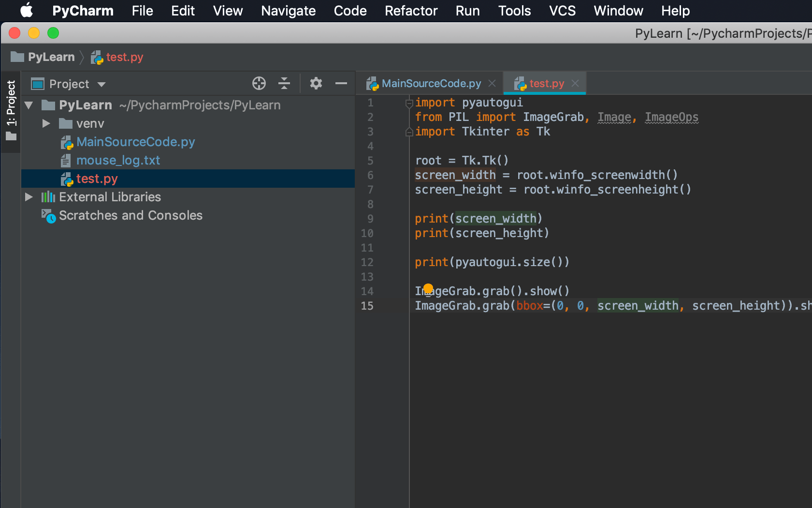Select mouse_log.txt in the Project tree
Viewport: 812px width, 508px height.
tap(118, 160)
